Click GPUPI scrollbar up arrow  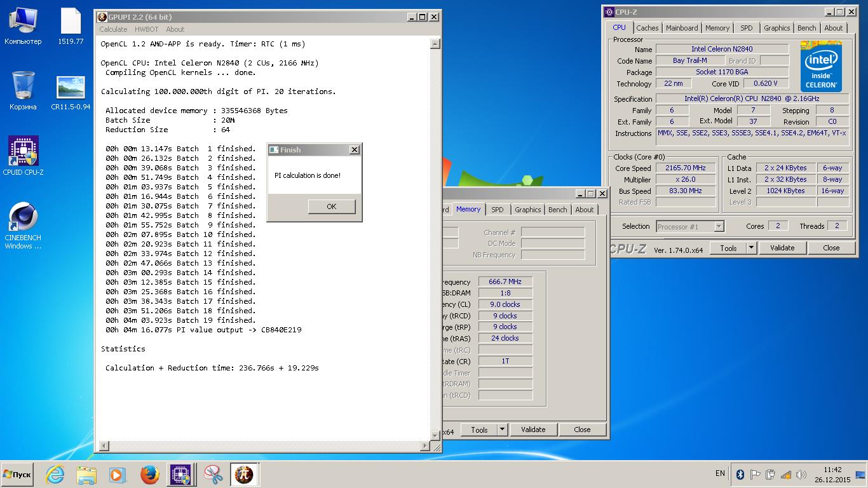[x=435, y=44]
